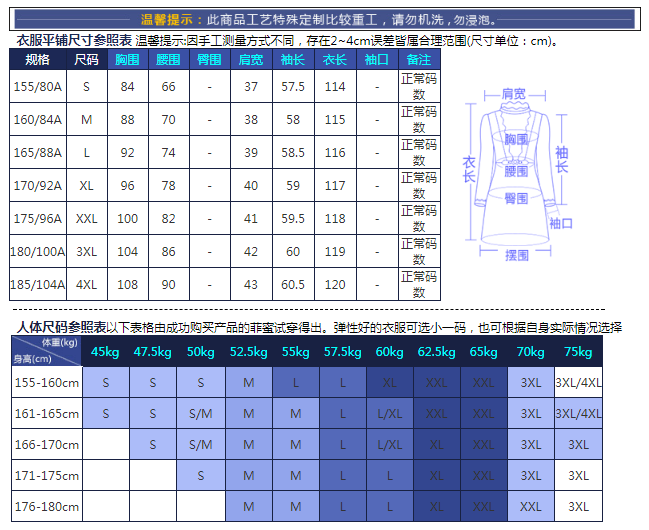Click the 人体尺码参照表 heading

60,327
